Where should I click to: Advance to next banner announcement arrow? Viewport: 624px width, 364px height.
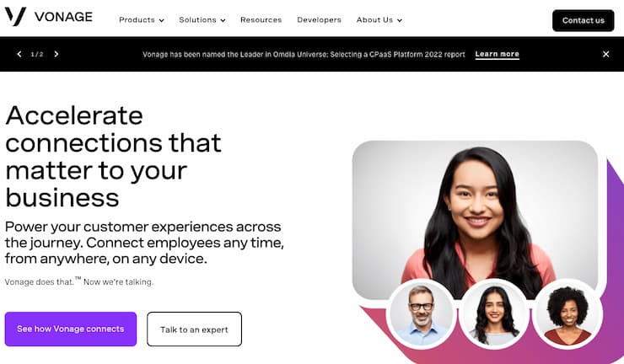point(56,54)
